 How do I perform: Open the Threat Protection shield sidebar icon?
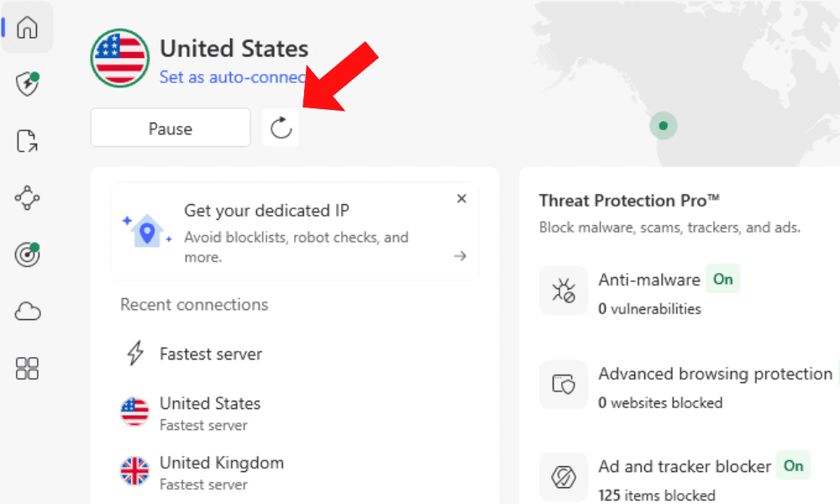point(28,84)
